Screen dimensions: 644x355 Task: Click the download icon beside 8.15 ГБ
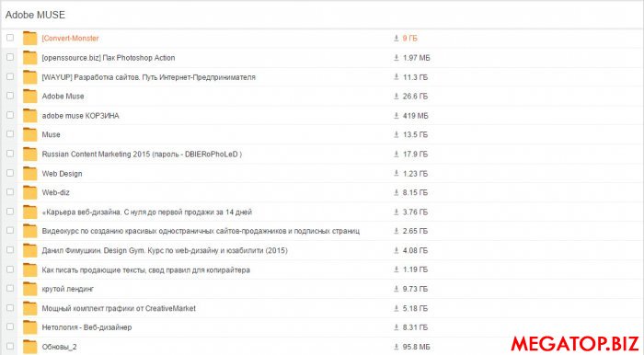coord(397,192)
